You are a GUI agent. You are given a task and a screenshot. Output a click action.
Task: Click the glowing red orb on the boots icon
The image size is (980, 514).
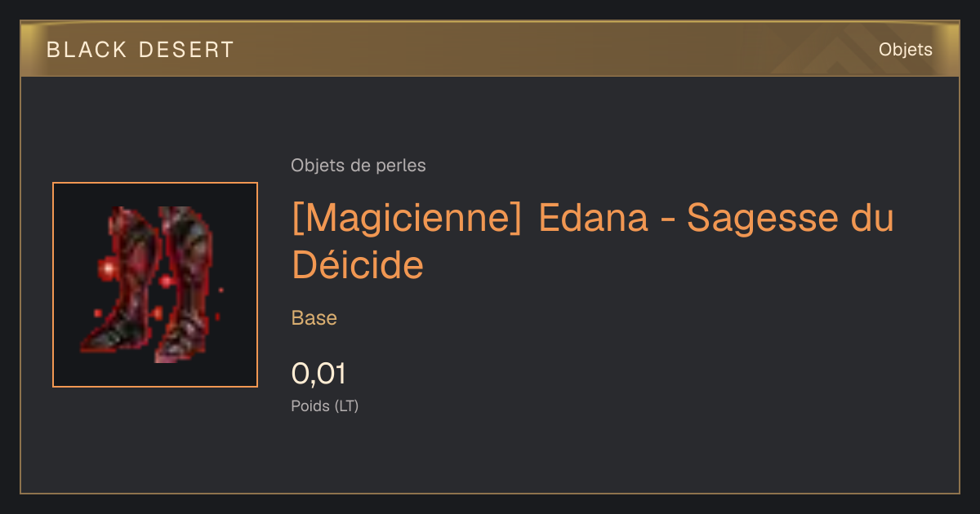106,268
